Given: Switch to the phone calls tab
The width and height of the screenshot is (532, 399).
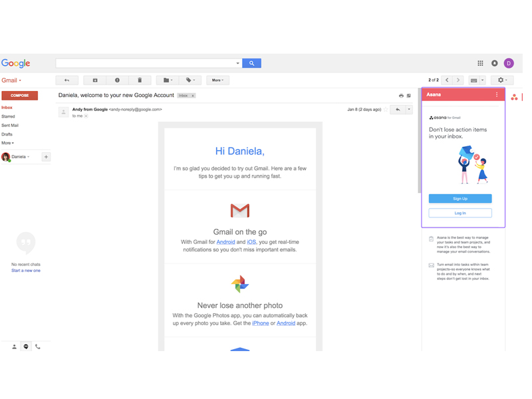Looking at the screenshot, I should 38,346.
